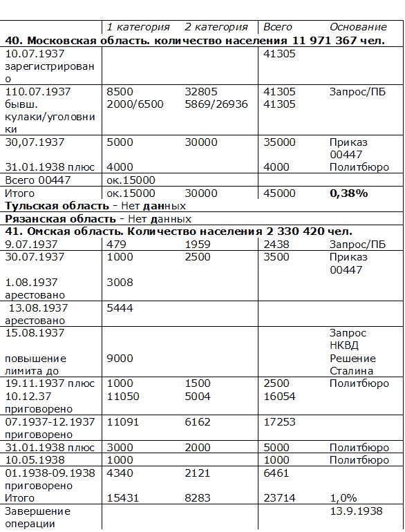
Task: Click the total value 23714
Action: pyautogui.click(x=279, y=498)
